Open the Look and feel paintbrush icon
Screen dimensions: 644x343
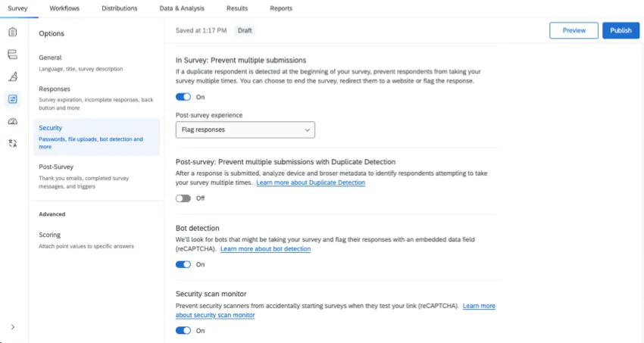click(x=12, y=76)
